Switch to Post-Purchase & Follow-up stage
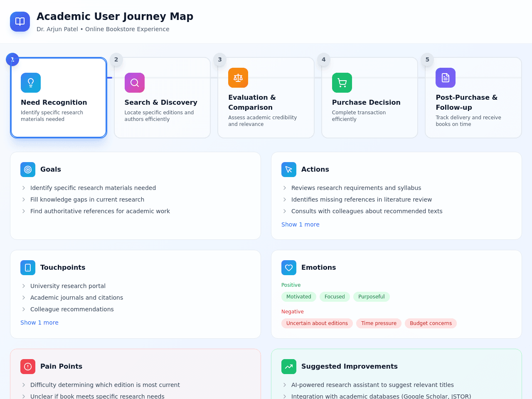This screenshot has height=399, width=532. tap(473, 98)
